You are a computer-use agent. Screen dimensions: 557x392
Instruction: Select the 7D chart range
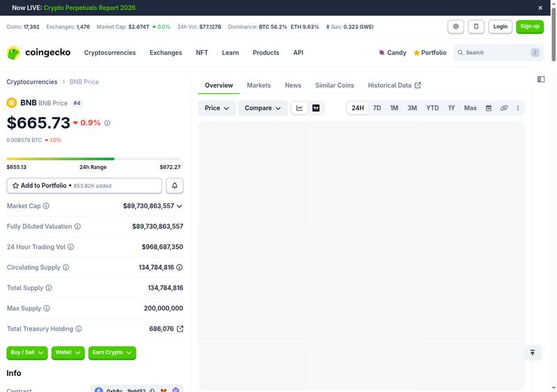click(x=377, y=108)
